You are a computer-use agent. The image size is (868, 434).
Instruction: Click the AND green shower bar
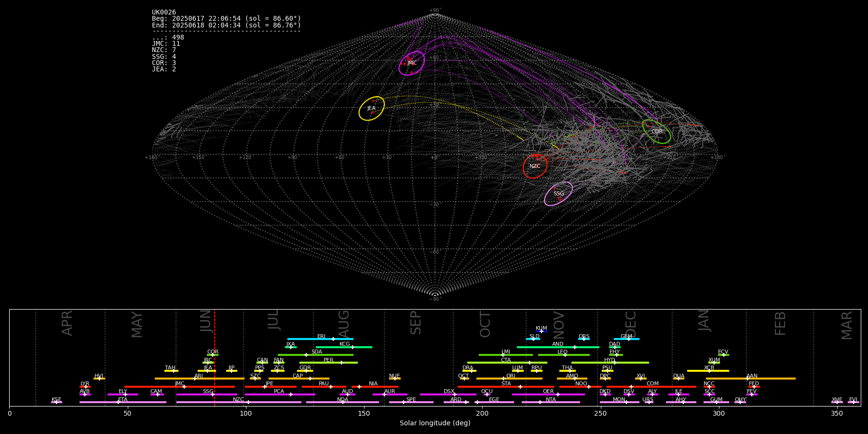pyautogui.click(x=558, y=347)
